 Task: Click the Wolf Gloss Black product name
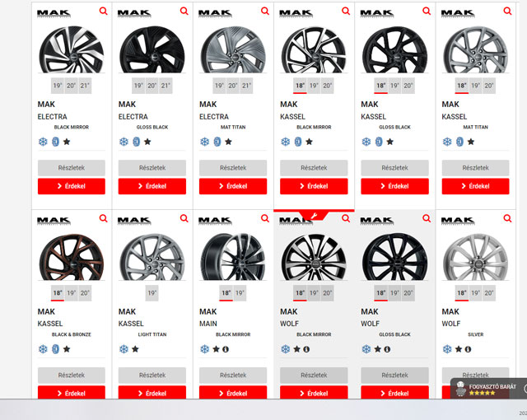(x=370, y=324)
